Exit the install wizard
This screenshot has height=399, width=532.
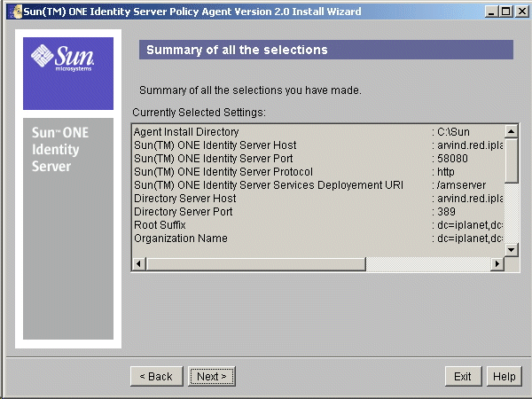463,376
